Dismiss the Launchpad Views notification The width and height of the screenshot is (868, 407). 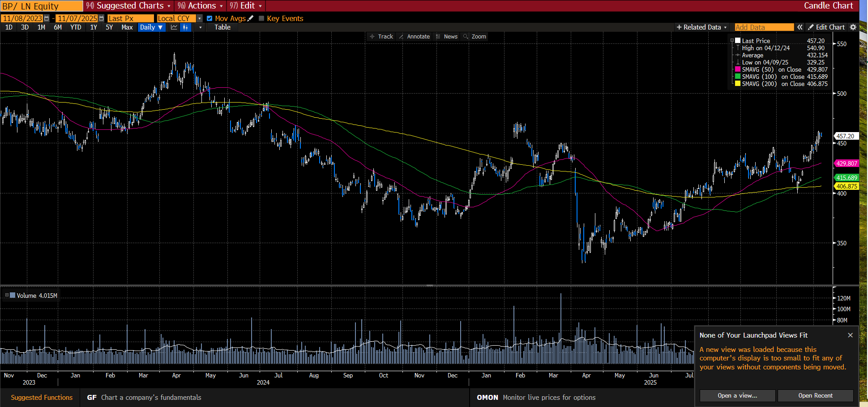(x=850, y=335)
